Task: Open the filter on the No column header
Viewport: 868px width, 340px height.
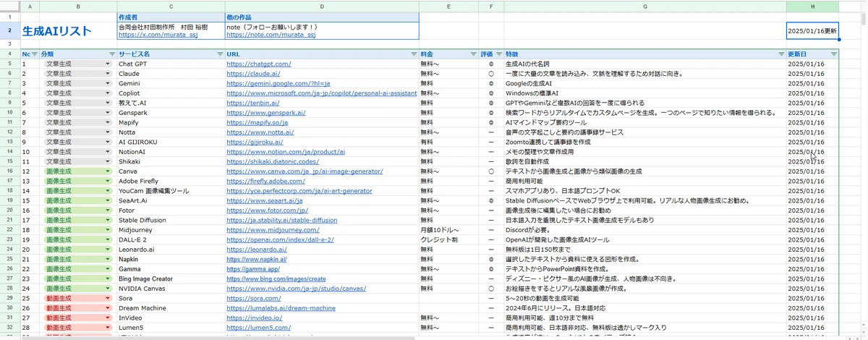Action: click(34, 54)
